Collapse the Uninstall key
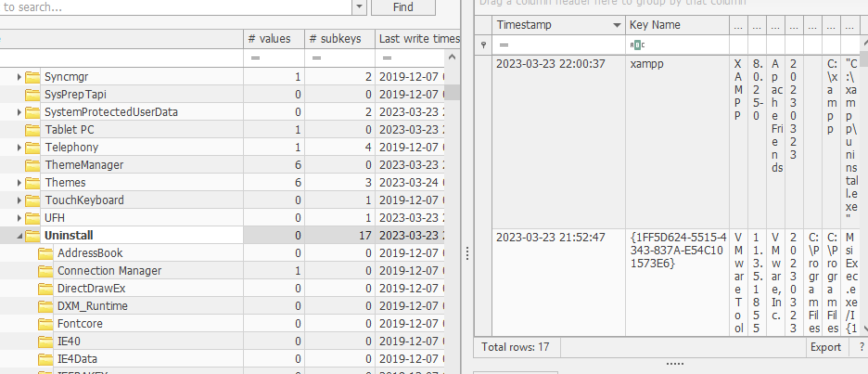 click(19, 236)
